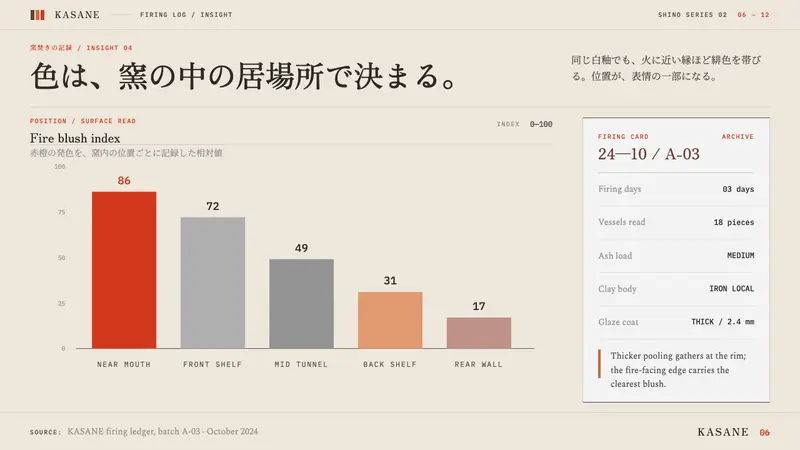The width and height of the screenshot is (800, 450).
Task: Click the INDEX 0–100 scale label
Action: coord(524,124)
